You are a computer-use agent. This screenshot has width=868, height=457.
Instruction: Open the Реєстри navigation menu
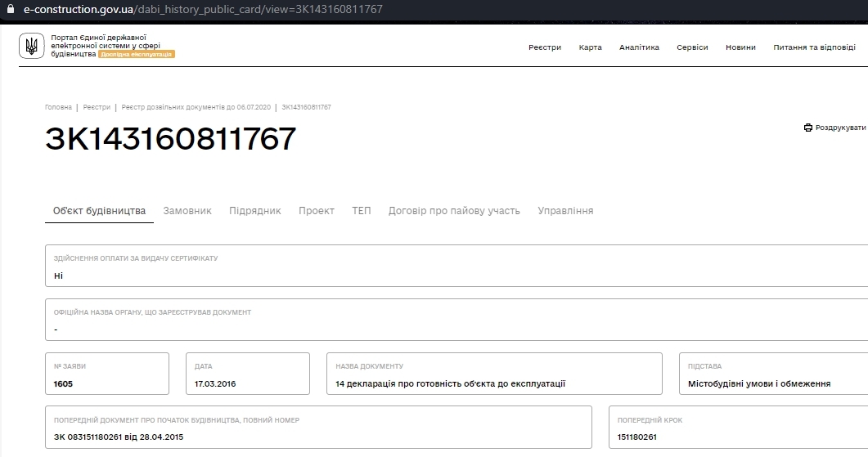(545, 47)
